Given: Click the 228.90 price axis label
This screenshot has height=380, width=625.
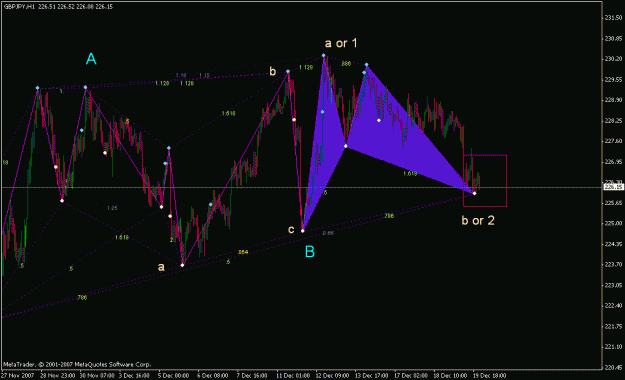Looking at the screenshot, I should [x=613, y=100].
